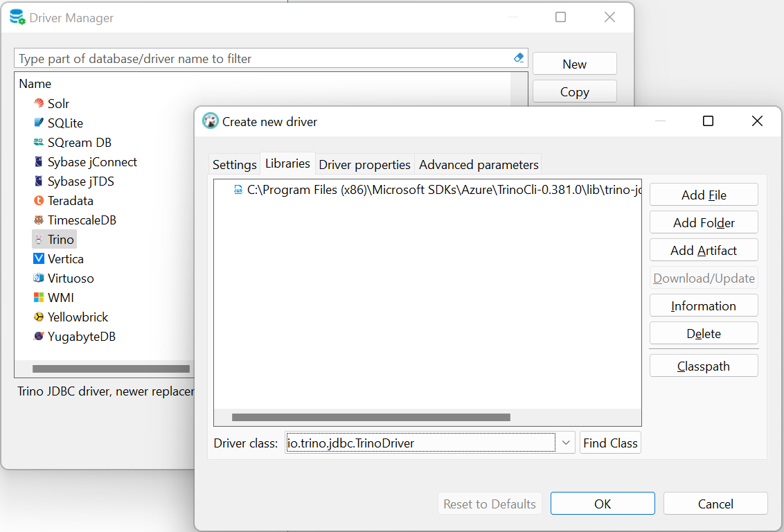
Task: Clear the filter with the eraser icon
Action: coord(519,58)
